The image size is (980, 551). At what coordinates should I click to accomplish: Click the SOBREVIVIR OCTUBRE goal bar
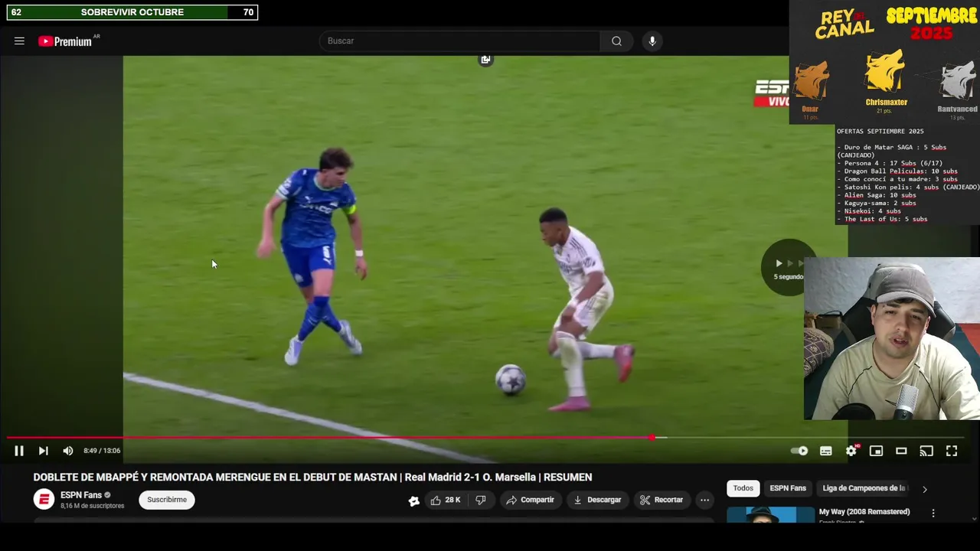coord(132,12)
